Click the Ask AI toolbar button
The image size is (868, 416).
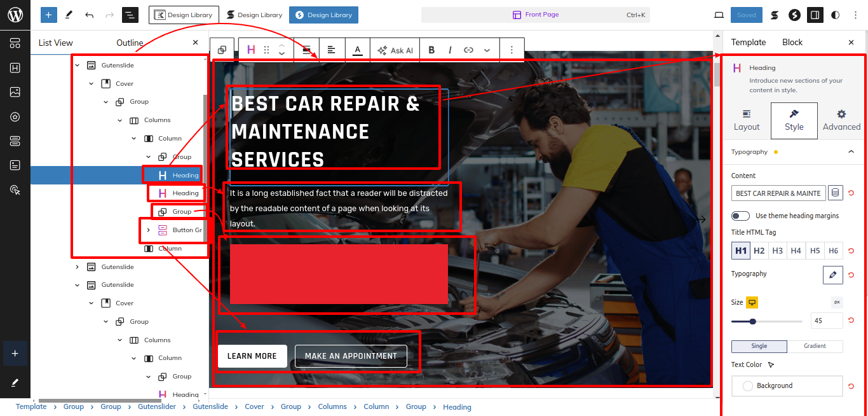(395, 50)
